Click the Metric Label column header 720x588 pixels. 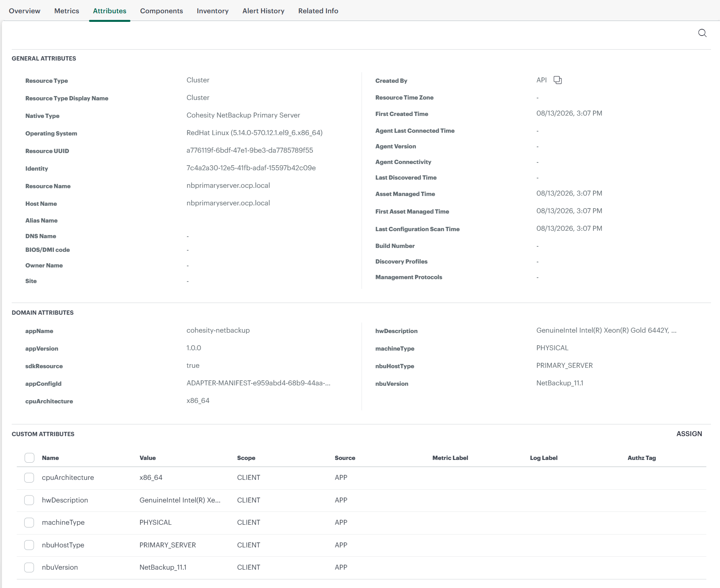tap(450, 458)
